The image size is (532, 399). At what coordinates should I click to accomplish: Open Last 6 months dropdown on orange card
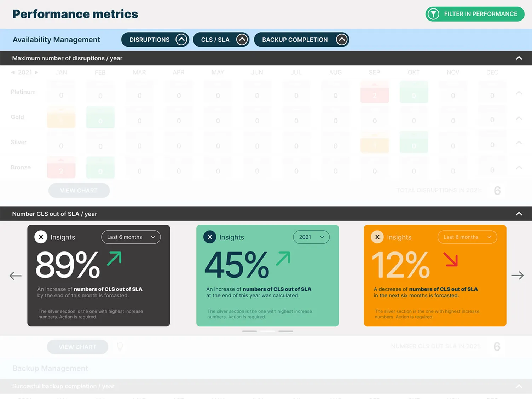(x=467, y=237)
